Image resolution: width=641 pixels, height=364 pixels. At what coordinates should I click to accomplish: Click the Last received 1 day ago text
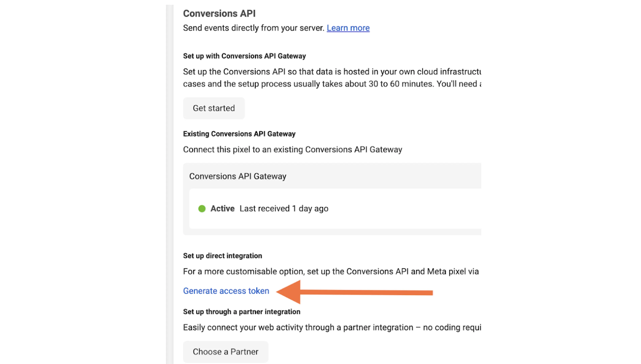(x=284, y=208)
